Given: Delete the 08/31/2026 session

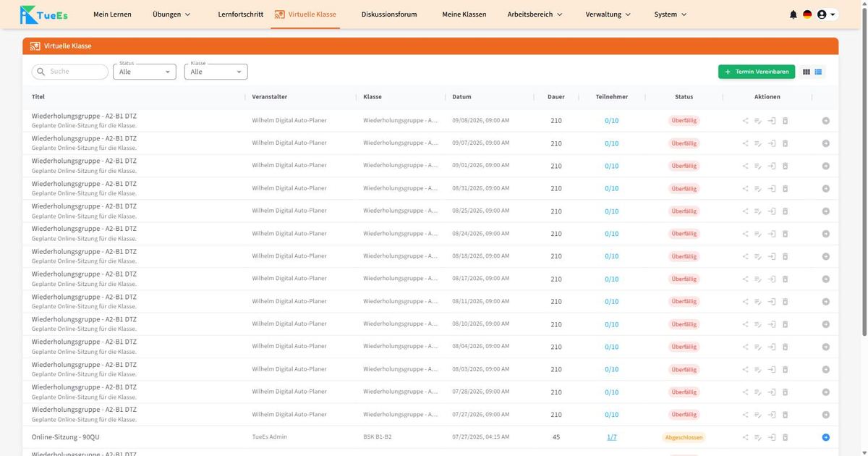Looking at the screenshot, I should (785, 188).
